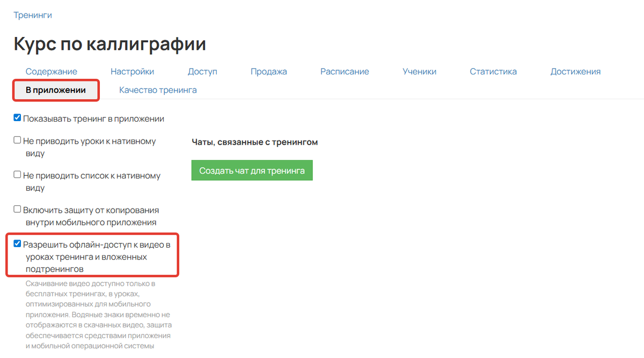Open the Настройки tab

pos(132,71)
